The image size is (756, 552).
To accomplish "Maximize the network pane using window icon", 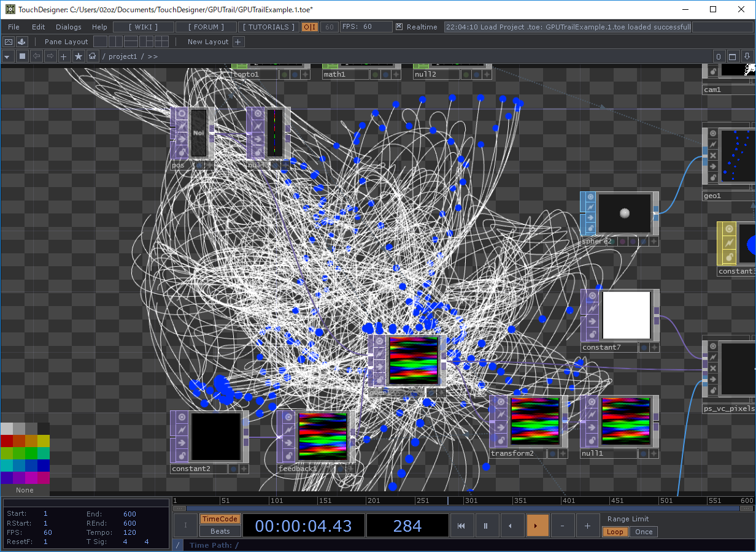I will pos(732,56).
